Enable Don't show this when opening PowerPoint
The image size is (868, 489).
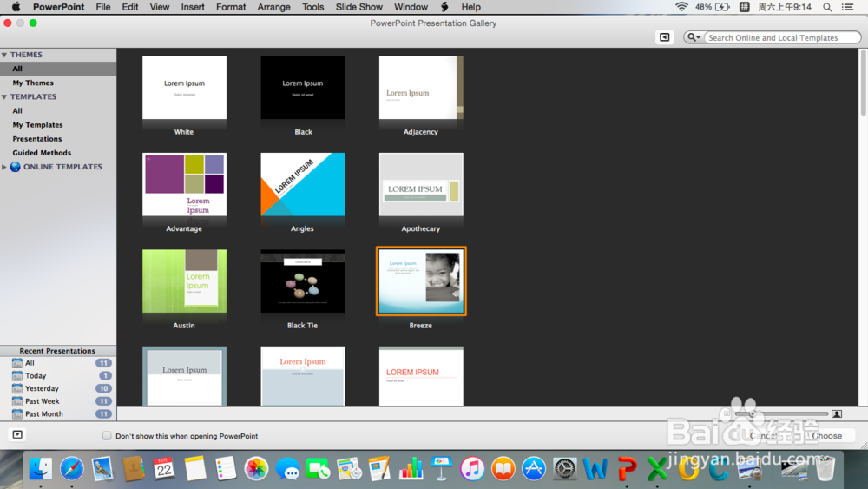(x=107, y=436)
